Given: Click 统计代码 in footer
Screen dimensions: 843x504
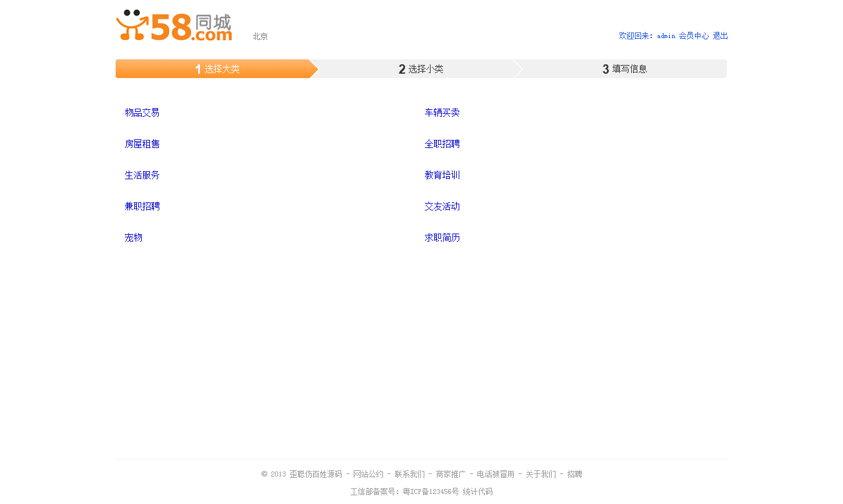Looking at the screenshot, I should 477,492.
